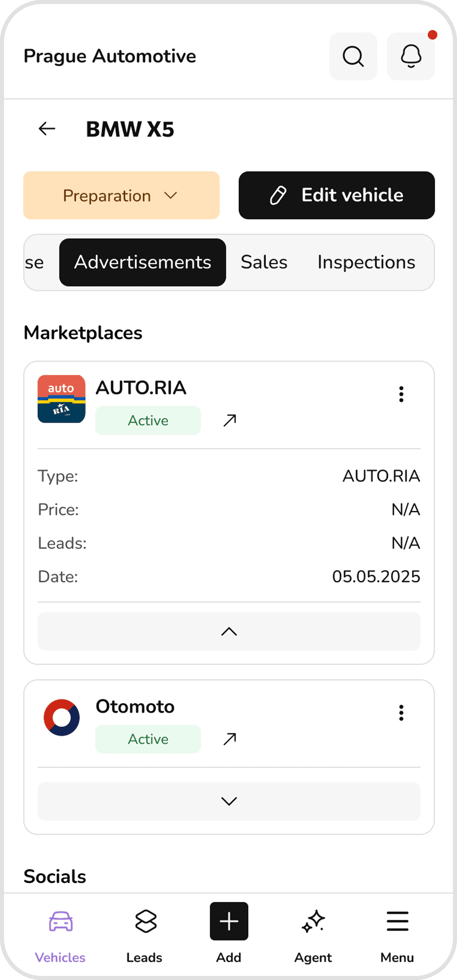Select the Advertisements tab

(x=143, y=262)
